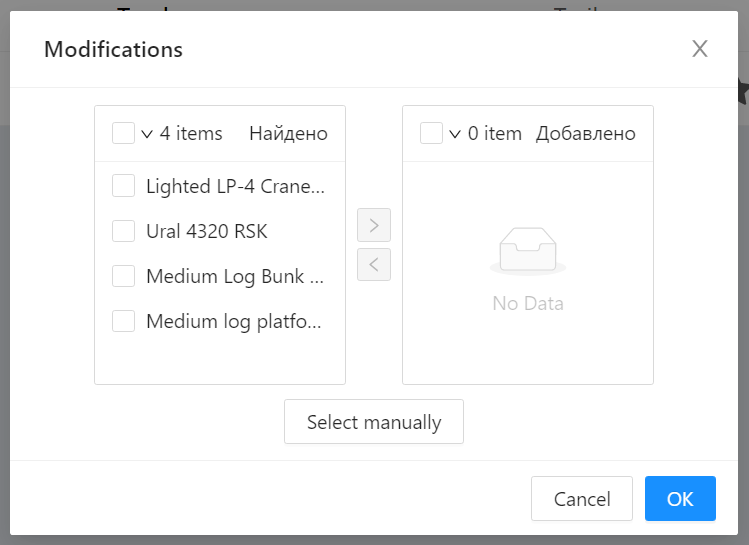This screenshot has width=749, height=545.
Task: Select the Lighted LP-4 Crane... entry text
Action: tap(235, 186)
